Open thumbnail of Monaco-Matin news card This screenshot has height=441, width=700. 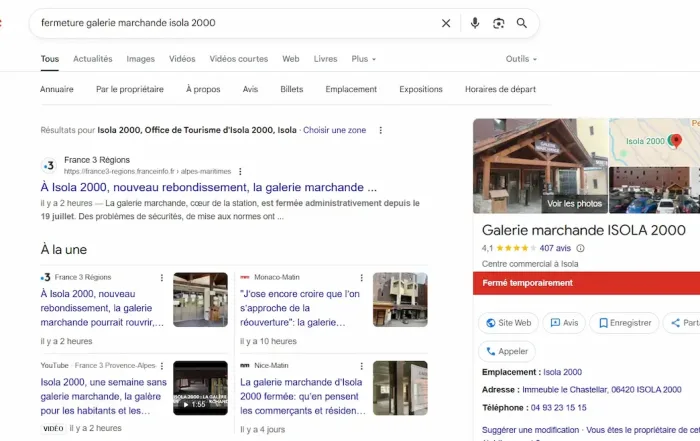coord(400,300)
